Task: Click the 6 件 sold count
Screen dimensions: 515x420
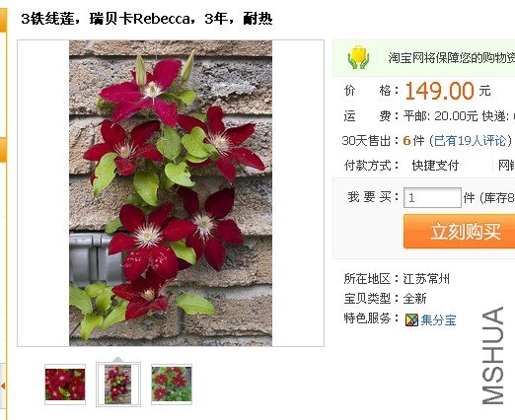Action: [x=413, y=141]
